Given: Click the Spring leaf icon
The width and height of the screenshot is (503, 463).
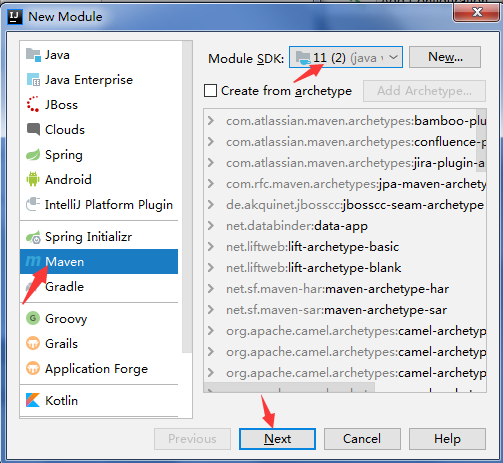Looking at the screenshot, I should (x=33, y=154).
